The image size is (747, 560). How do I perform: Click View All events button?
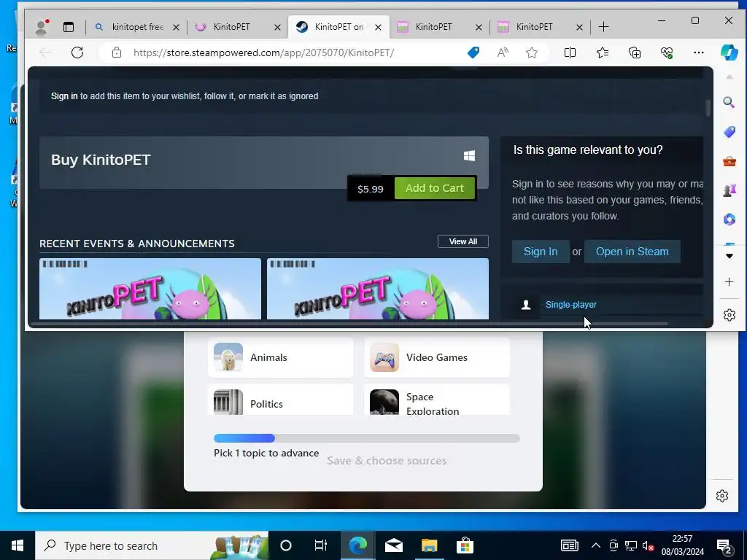pyautogui.click(x=463, y=241)
